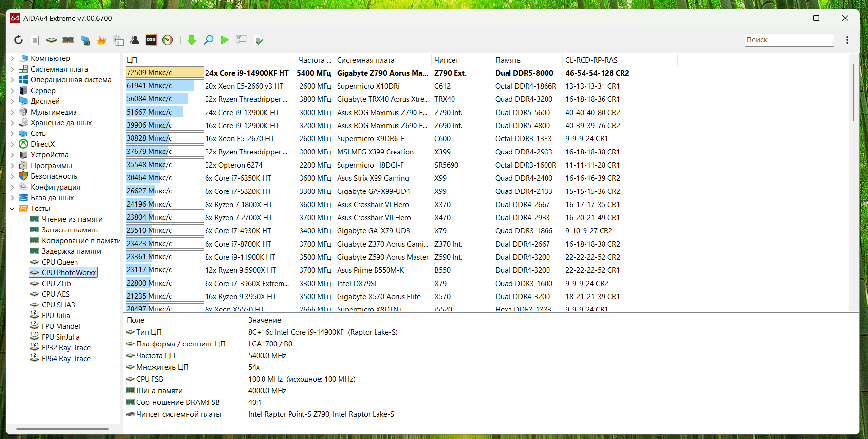Open the OSD panel icon
Image resolution: width=868 pixels, height=439 pixels.
[151, 40]
